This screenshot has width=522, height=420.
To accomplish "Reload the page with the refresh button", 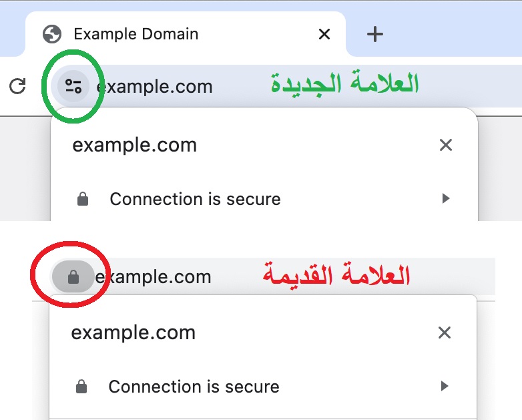I will tap(18, 86).
